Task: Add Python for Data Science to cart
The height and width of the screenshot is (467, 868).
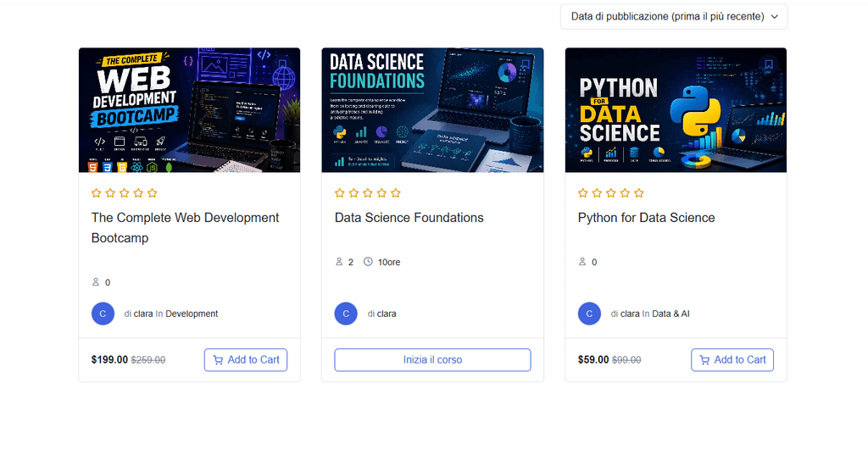Action: [x=732, y=359]
